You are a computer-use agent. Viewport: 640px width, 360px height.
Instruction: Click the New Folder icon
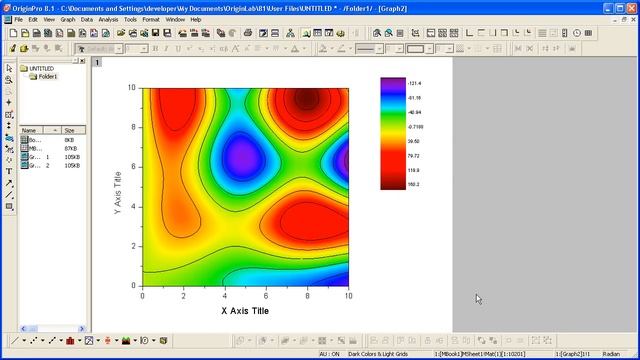[x=25, y=33]
